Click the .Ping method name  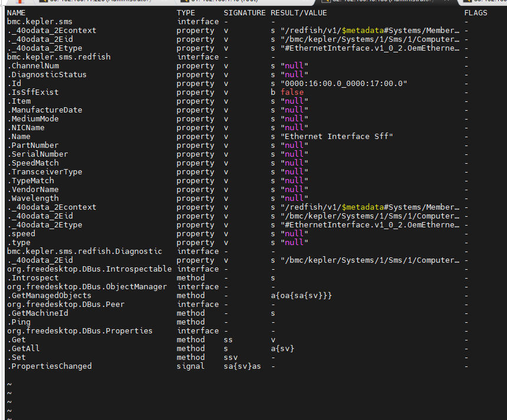point(19,322)
